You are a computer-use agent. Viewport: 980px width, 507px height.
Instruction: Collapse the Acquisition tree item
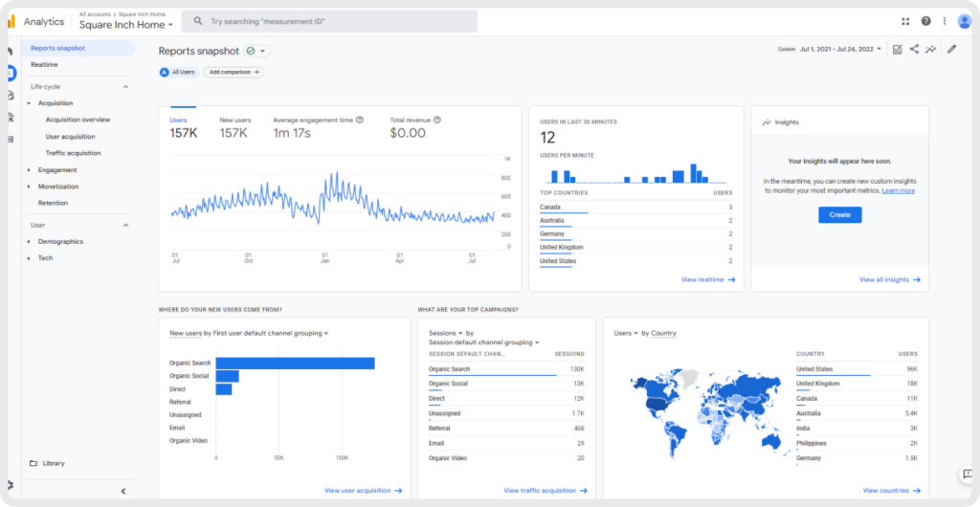pyautogui.click(x=29, y=103)
